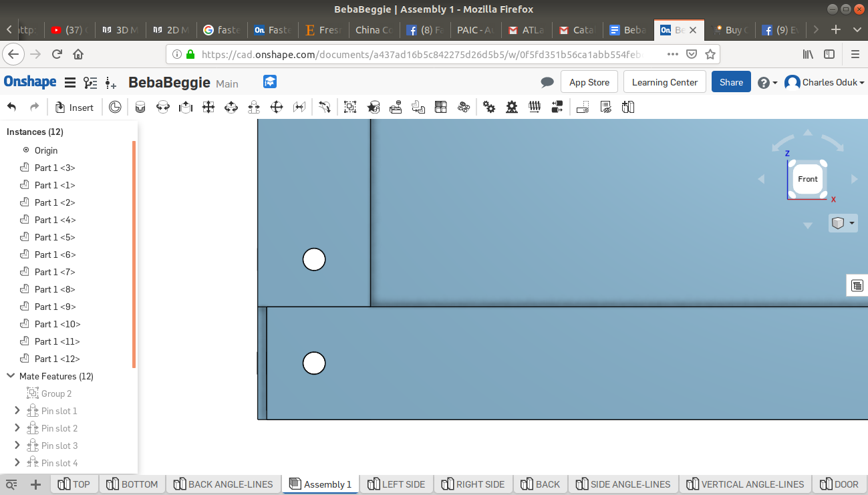This screenshot has width=868, height=495.
Task: Click the view cube right arrow
Action: click(854, 179)
